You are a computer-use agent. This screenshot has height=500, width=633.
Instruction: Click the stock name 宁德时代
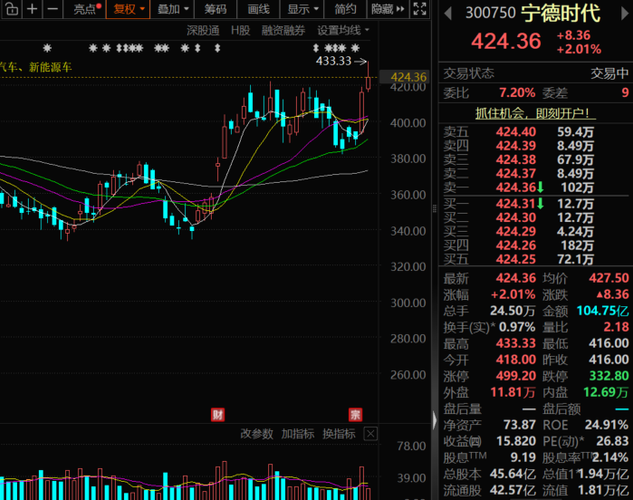point(560,13)
